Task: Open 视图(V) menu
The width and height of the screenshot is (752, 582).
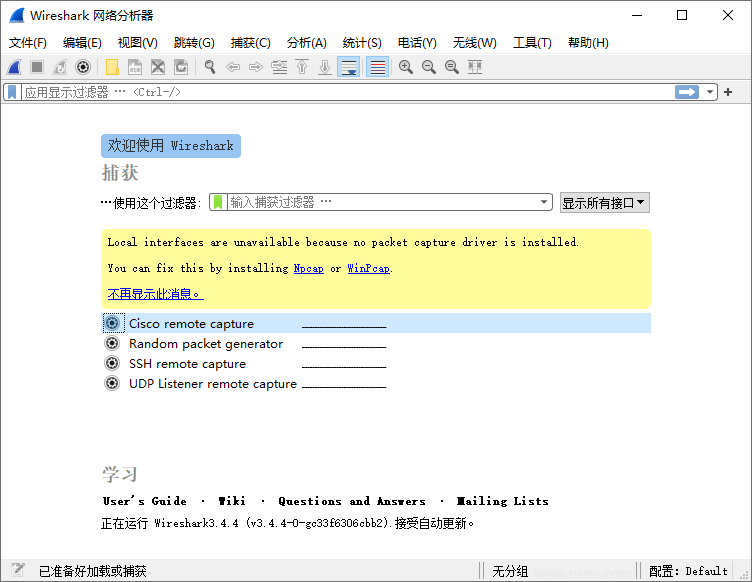Action: [138, 43]
